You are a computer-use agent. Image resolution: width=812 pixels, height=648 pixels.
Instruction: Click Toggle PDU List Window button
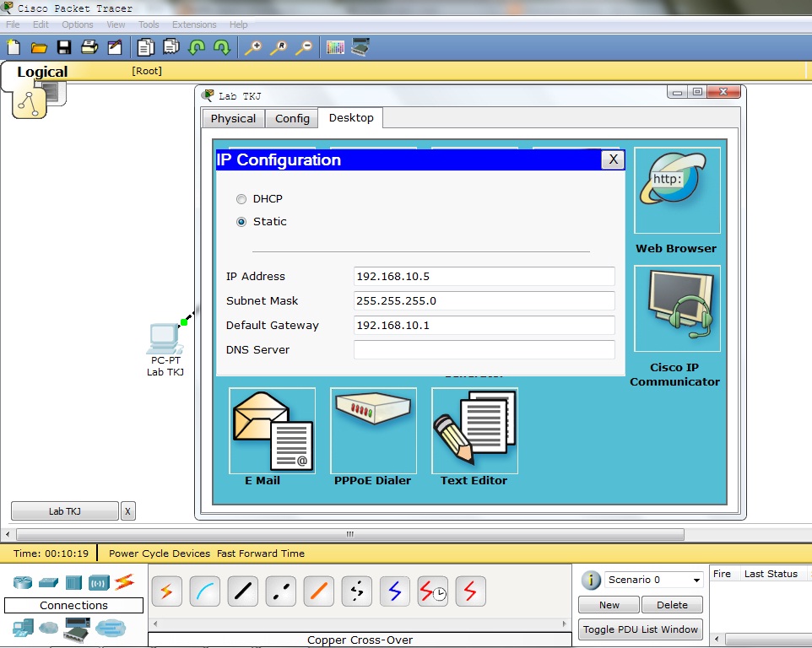[641, 629]
